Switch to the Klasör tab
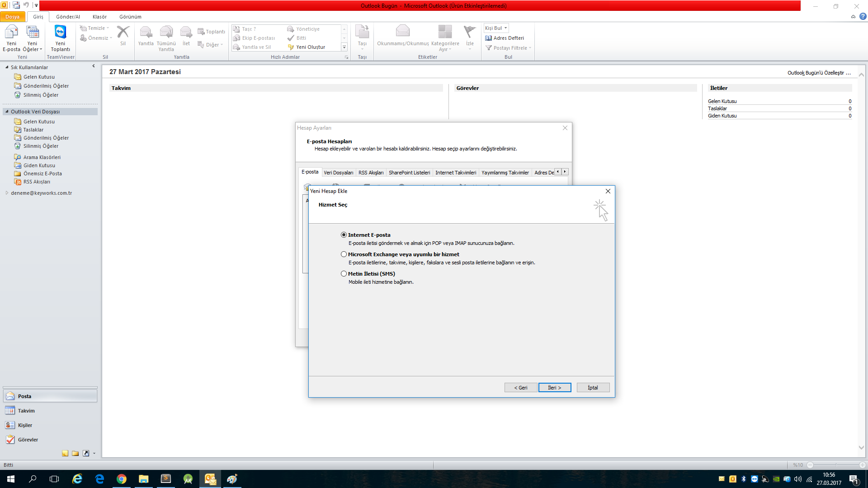This screenshot has width=868, height=488. (x=99, y=17)
